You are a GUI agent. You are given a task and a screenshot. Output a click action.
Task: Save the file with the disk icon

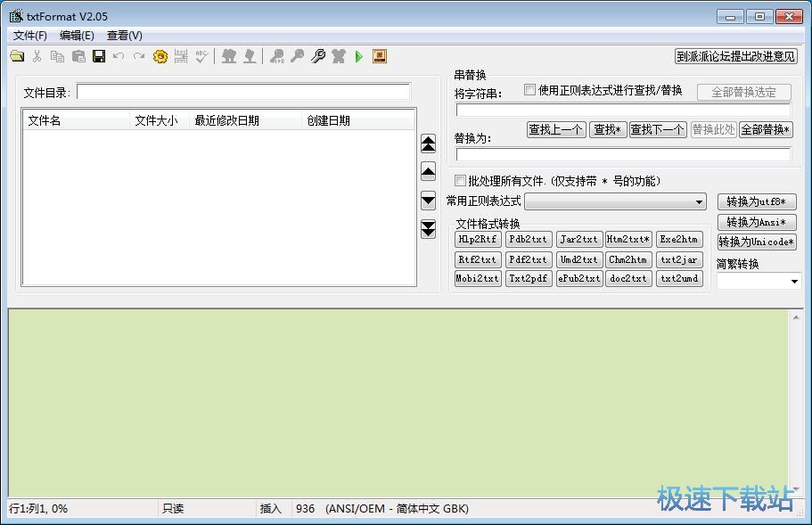98,56
